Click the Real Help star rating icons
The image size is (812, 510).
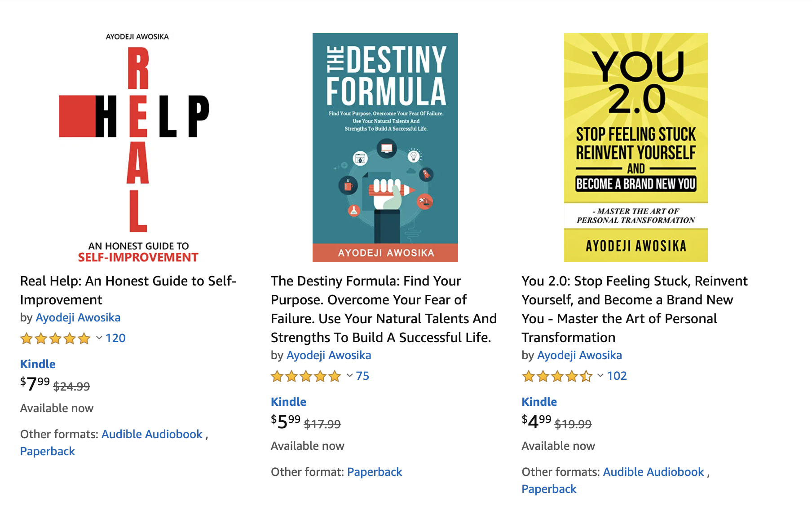pos(55,339)
